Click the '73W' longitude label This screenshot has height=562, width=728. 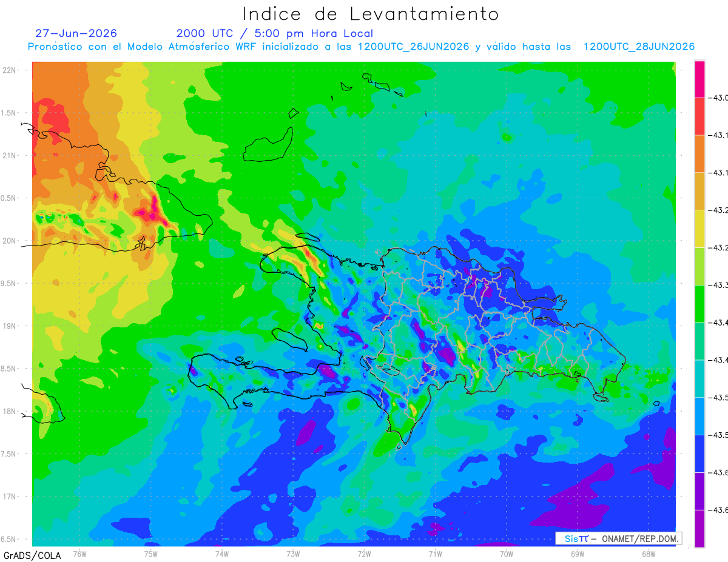(x=293, y=554)
